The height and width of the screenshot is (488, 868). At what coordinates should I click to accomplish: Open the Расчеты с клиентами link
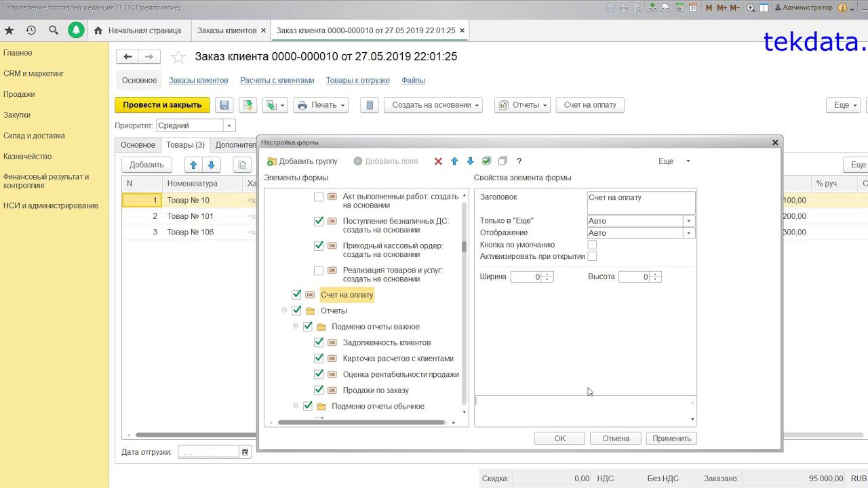[x=277, y=80]
